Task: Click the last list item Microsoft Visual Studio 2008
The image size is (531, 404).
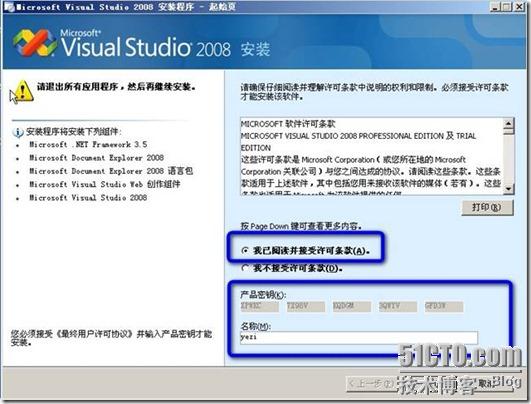Action: click(88, 198)
